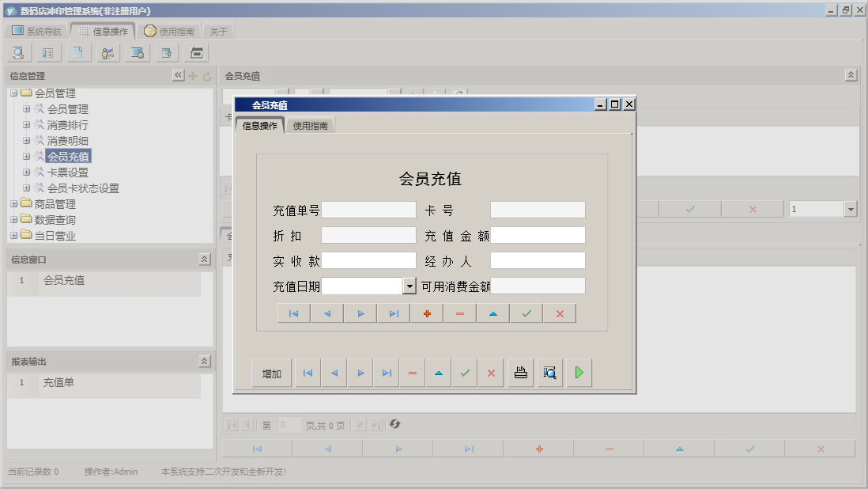Cancel record with the red X icon

pos(559,313)
